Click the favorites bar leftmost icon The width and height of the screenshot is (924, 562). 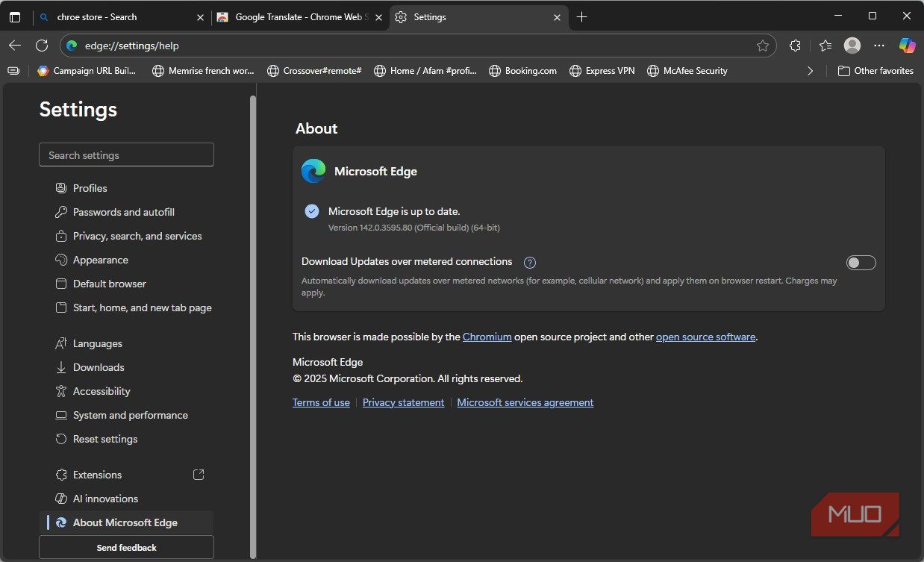point(13,71)
